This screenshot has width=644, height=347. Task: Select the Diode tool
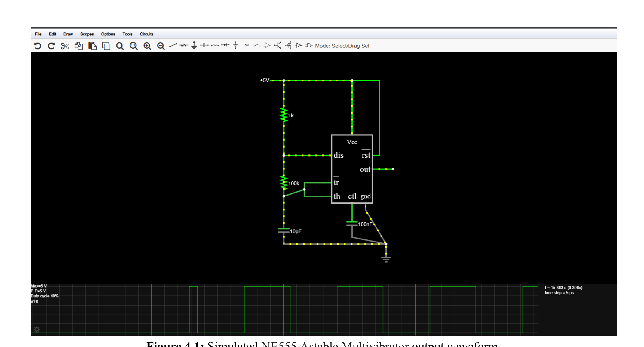[x=225, y=45]
